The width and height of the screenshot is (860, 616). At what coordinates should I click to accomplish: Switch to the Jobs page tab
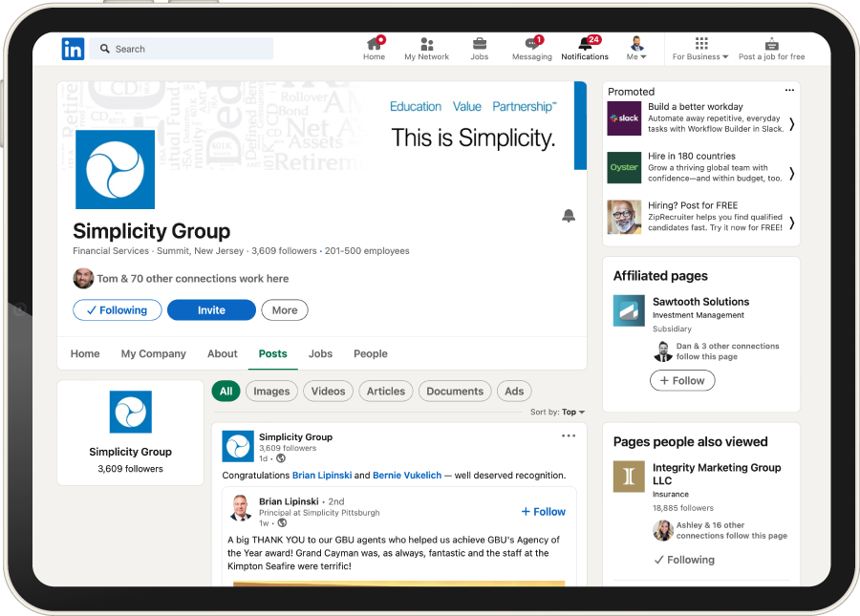[x=320, y=354]
